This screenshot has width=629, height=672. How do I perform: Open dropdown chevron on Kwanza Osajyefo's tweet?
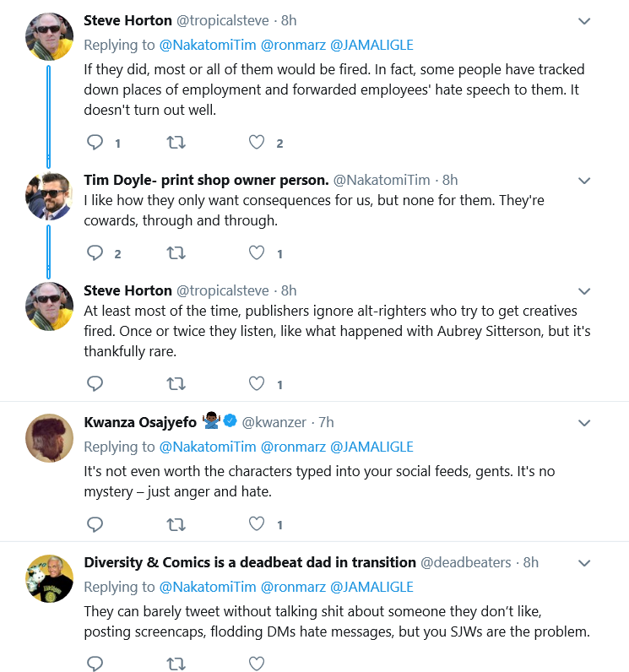click(584, 423)
